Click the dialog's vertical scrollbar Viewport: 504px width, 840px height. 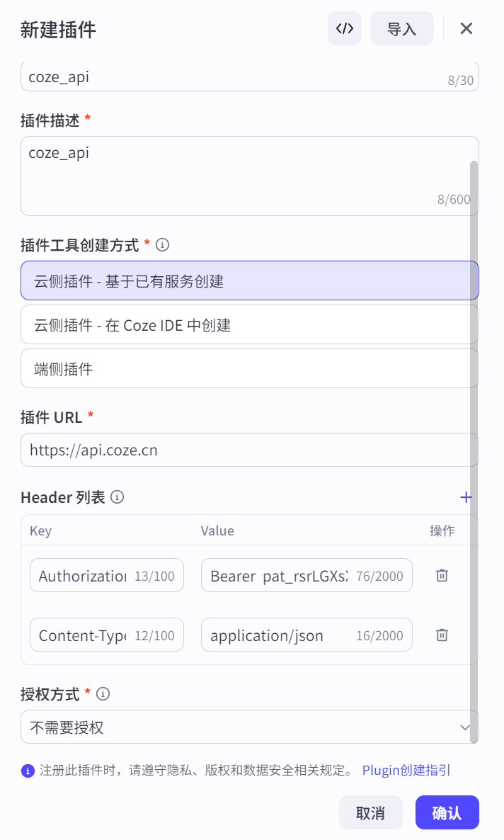coord(474,452)
